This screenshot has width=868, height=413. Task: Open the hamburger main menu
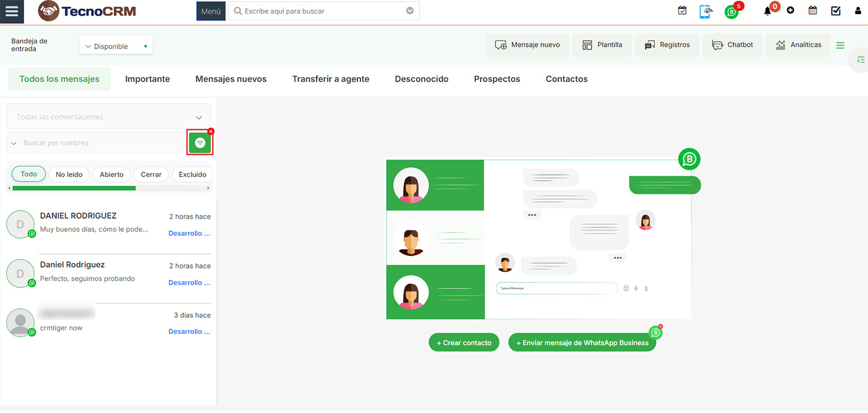(12, 12)
